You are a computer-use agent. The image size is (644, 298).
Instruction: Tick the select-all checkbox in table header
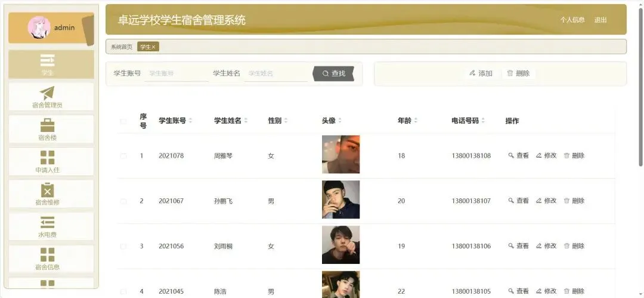click(x=123, y=121)
